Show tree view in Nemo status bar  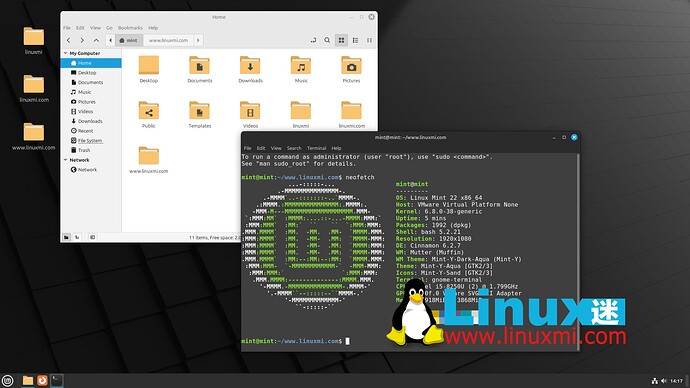coord(77,237)
